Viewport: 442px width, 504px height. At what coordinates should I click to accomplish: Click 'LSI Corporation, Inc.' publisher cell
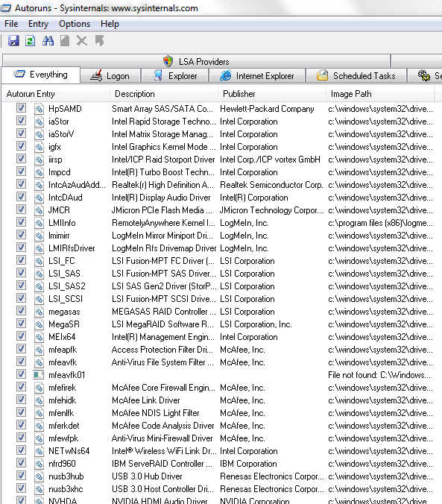pyautogui.click(x=256, y=324)
